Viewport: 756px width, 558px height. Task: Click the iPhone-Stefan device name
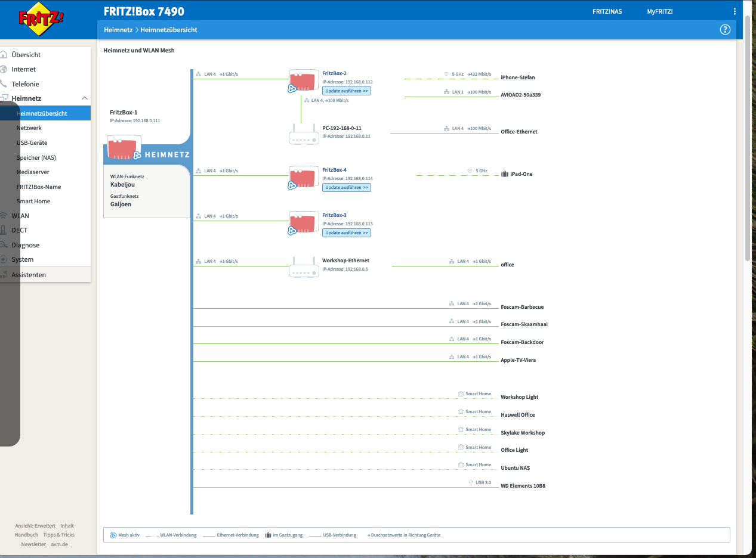pos(518,77)
